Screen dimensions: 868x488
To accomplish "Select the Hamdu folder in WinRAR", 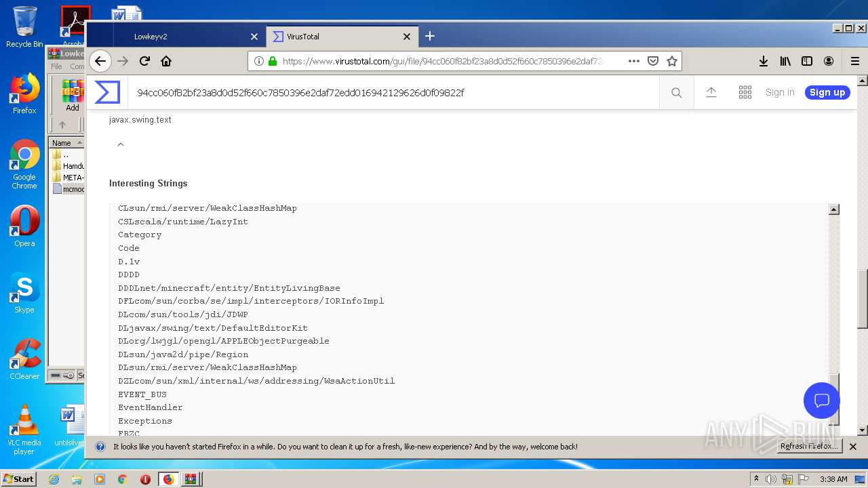I will [x=68, y=166].
